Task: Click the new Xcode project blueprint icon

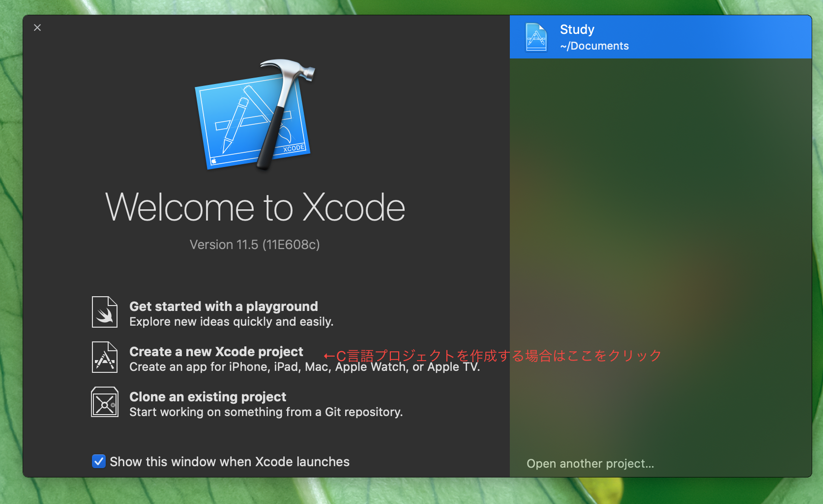Action: 105,357
